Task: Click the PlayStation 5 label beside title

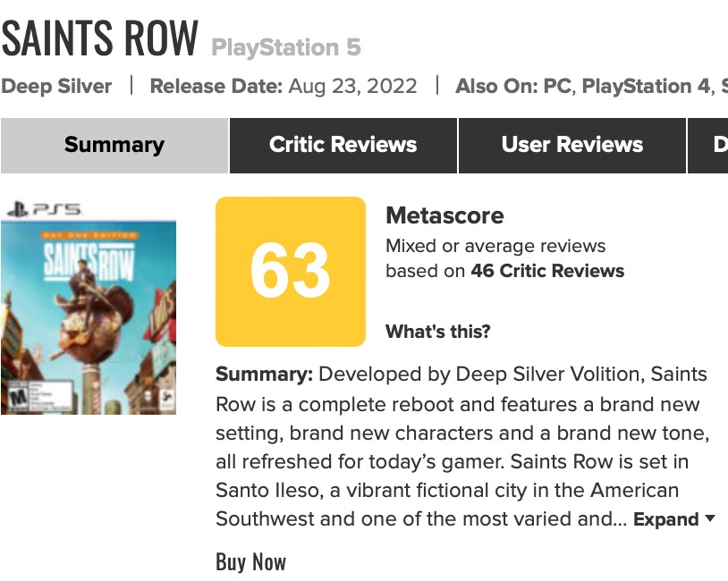Action: point(285,47)
